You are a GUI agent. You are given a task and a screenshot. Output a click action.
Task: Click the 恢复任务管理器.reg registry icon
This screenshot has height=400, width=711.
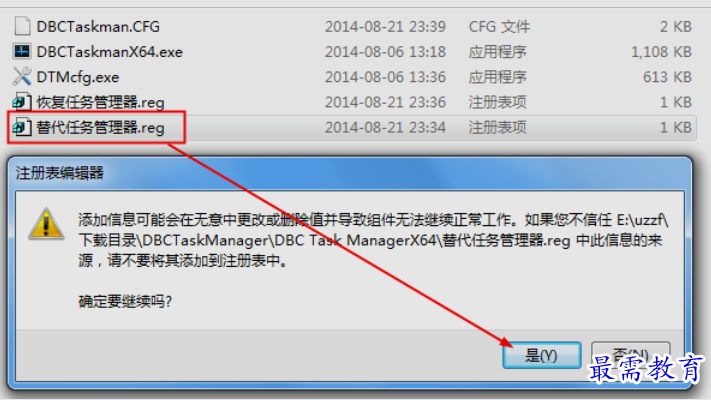pos(22,102)
